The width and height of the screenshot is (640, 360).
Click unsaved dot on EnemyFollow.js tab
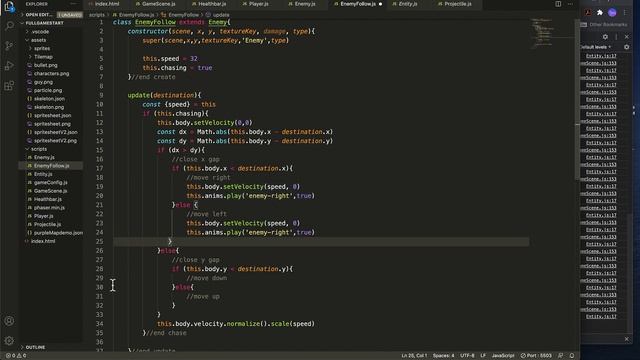380,4
